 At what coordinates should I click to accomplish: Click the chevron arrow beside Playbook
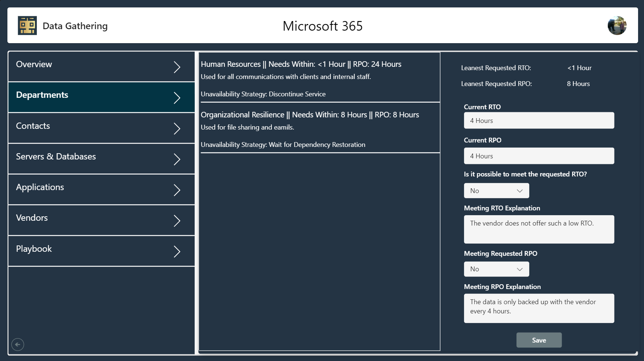pyautogui.click(x=177, y=251)
